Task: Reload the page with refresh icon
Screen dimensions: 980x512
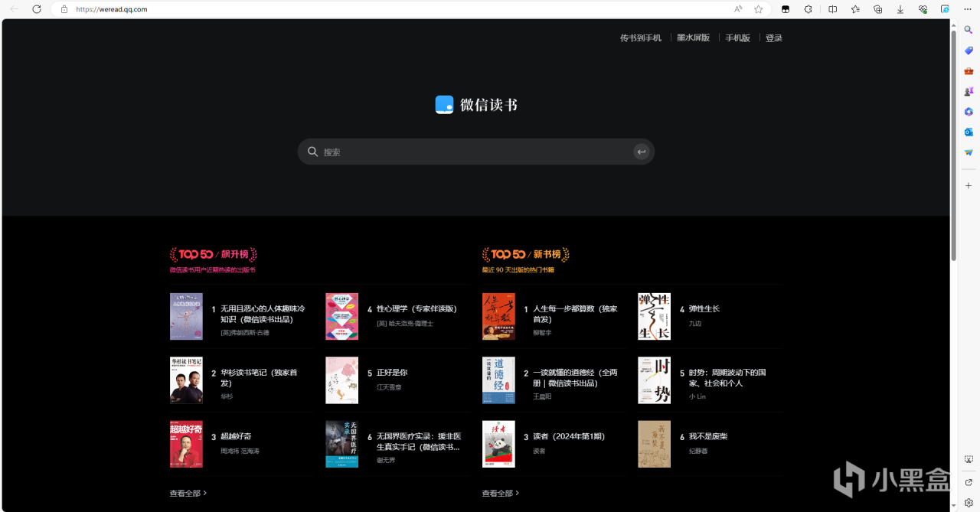Action: point(37,9)
